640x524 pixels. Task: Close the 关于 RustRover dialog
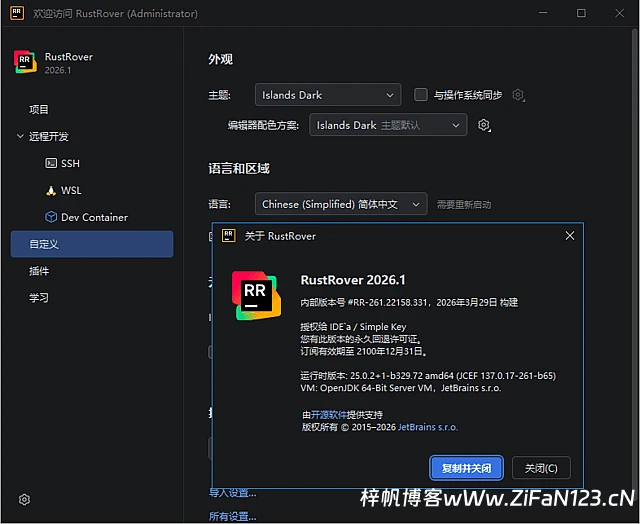[x=569, y=236]
